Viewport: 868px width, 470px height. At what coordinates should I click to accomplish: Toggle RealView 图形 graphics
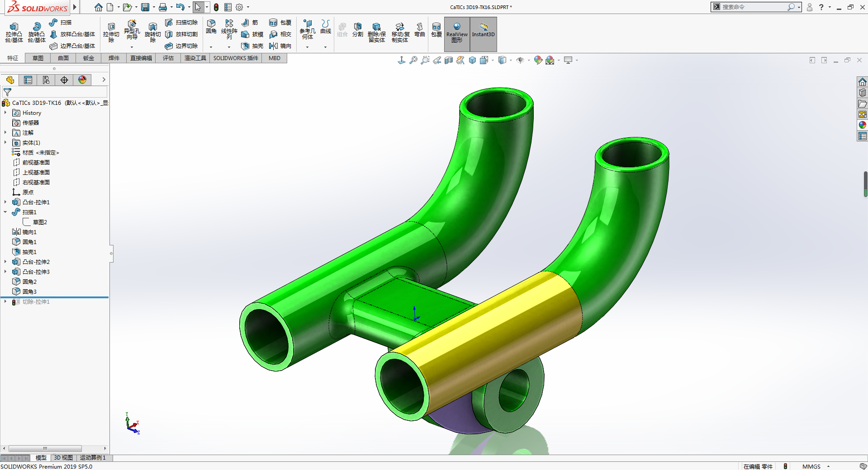[457, 34]
